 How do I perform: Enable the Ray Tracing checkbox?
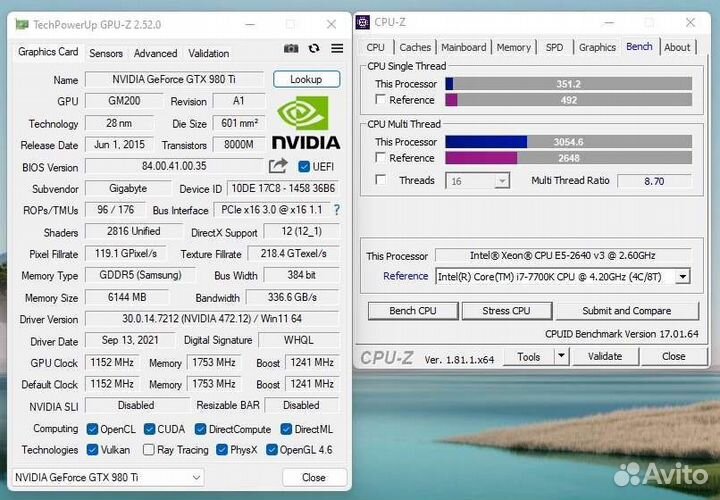pos(148,449)
